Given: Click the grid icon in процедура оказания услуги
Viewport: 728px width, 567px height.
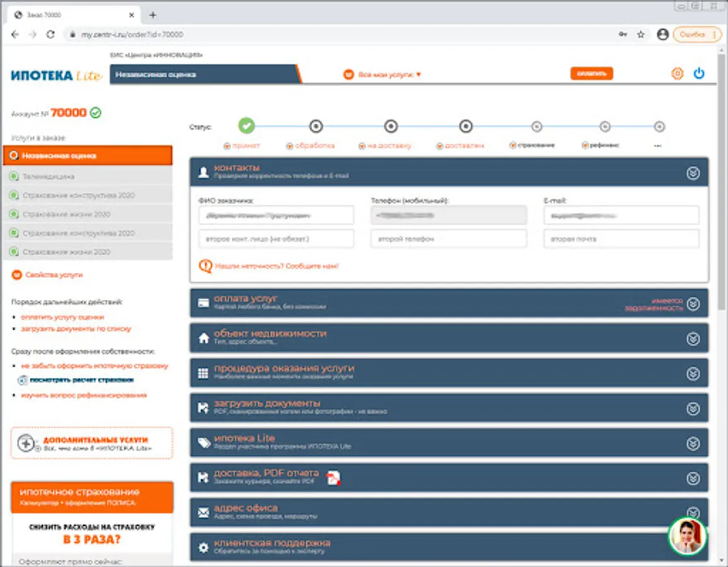Looking at the screenshot, I should point(204,374).
